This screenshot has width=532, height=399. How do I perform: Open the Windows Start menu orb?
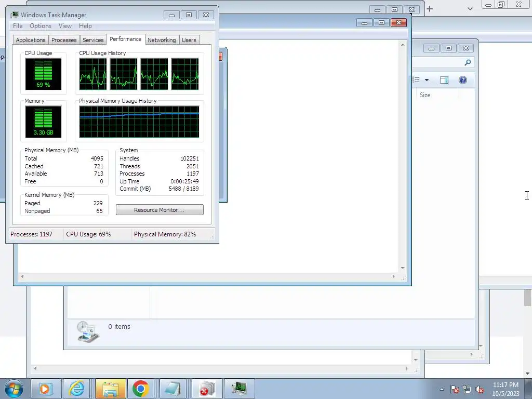click(14, 389)
